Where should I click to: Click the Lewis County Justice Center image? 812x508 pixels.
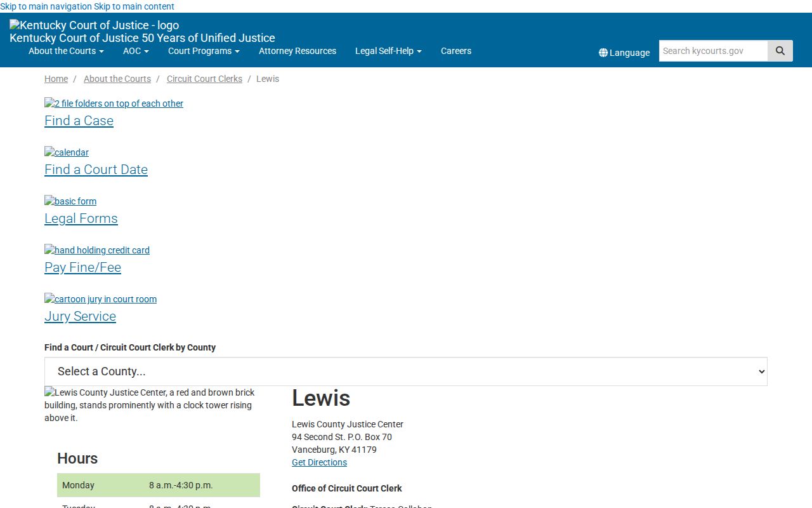(x=150, y=405)
